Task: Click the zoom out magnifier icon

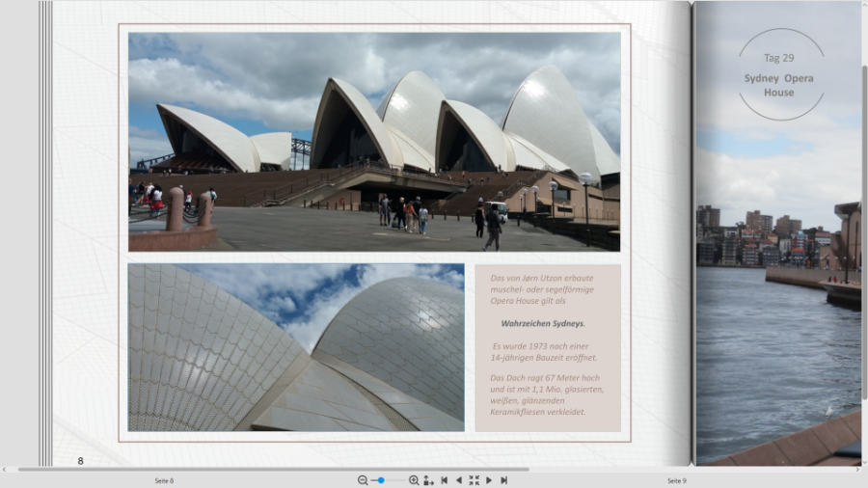Action: (x=363, y=480)
